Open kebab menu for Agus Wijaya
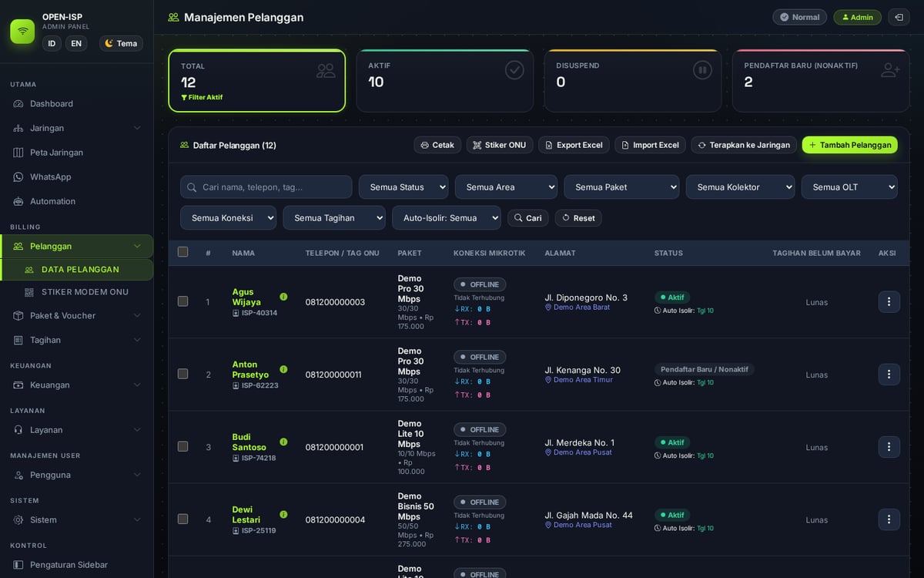Viewport: 924px width, 578px height. pos(889,302)
